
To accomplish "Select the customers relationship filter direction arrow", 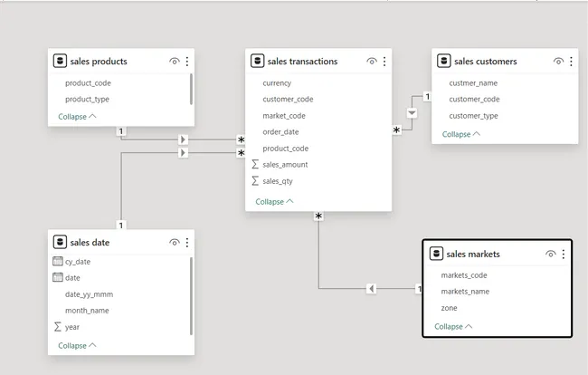I will point(412,113).
